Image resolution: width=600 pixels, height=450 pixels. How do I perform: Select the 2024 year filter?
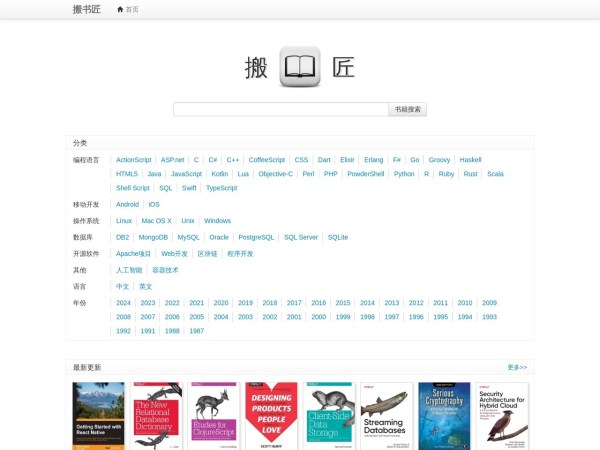124,303
